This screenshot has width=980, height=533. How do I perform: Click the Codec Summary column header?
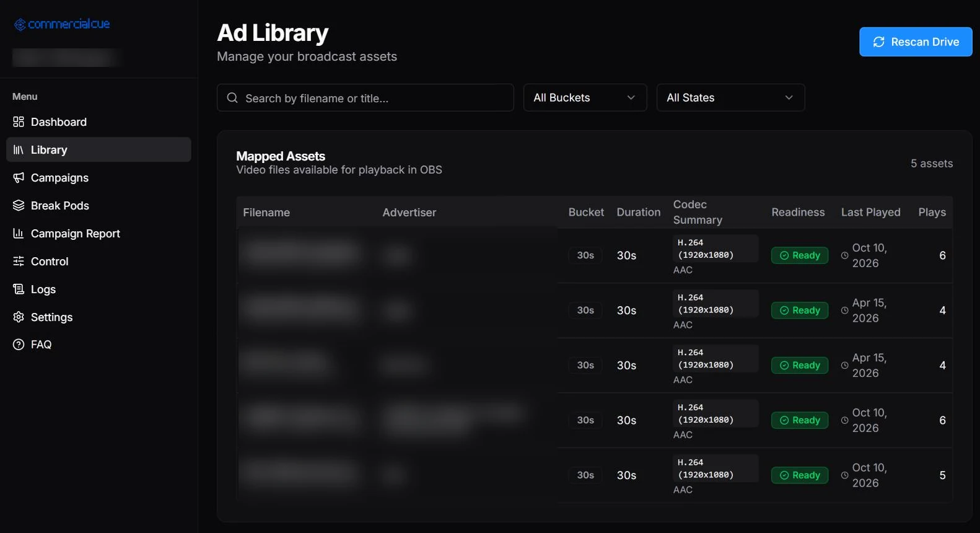(x=698, y=213)
